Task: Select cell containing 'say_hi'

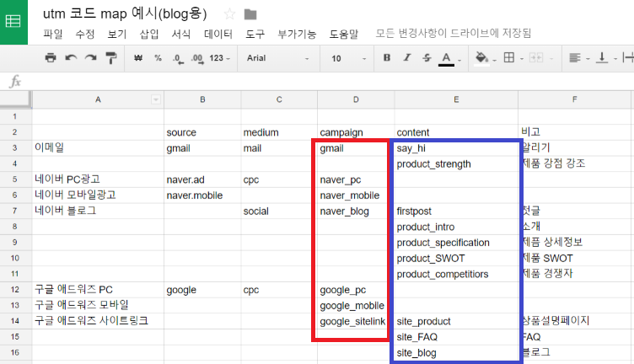Action: tap(456, 147)
